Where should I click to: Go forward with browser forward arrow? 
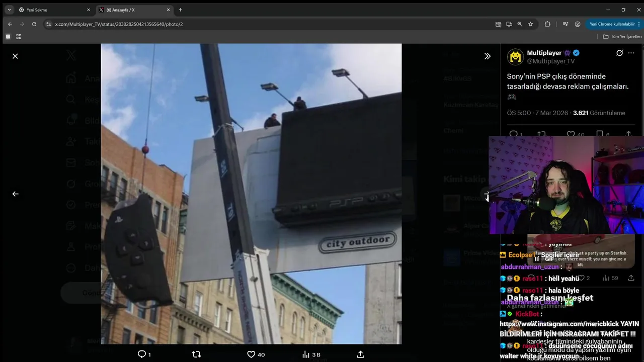tap(22, 24)
